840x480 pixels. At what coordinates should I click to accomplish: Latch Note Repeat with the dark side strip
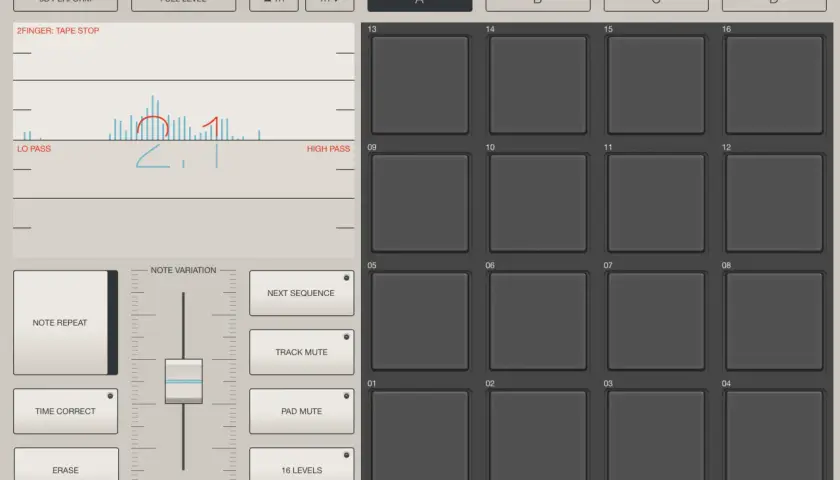[x=113, y=322]
